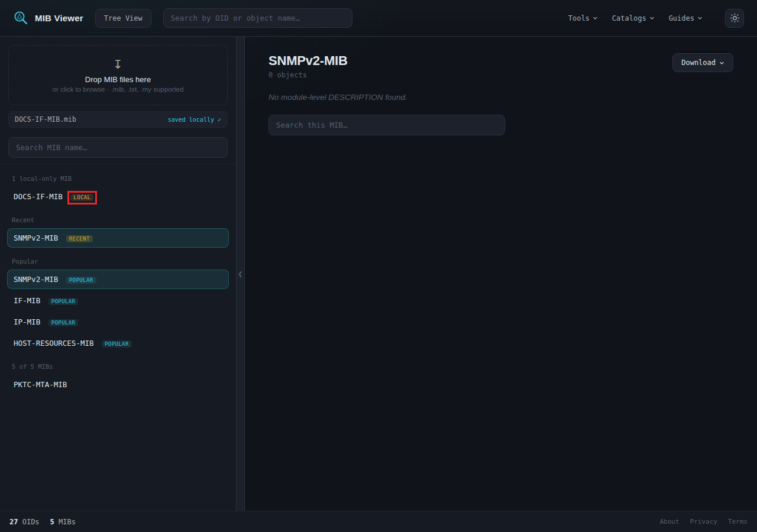Open PKTC-MTA-MIB entry
Image resolution: width=757 pixels, height=532 pixels.
118,385
